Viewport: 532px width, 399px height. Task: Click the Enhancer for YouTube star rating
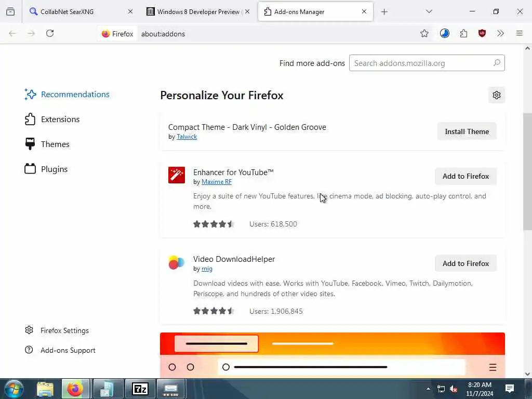tap(214, 224)
